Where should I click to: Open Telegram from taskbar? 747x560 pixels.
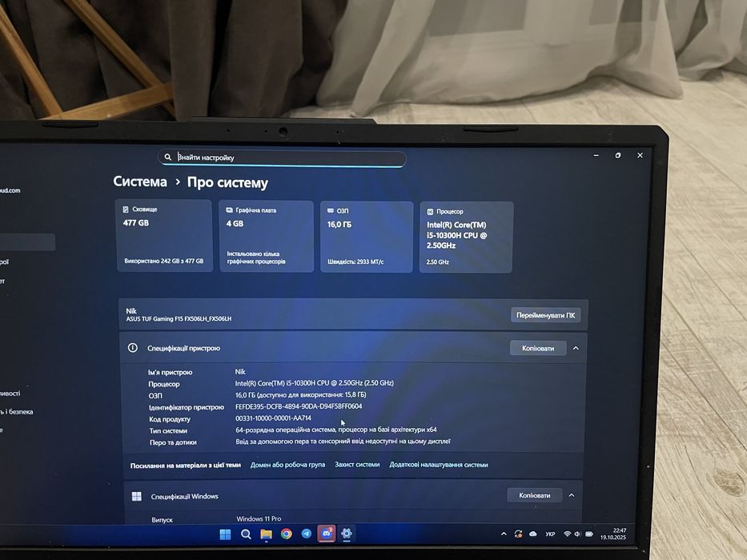(307, 534)
